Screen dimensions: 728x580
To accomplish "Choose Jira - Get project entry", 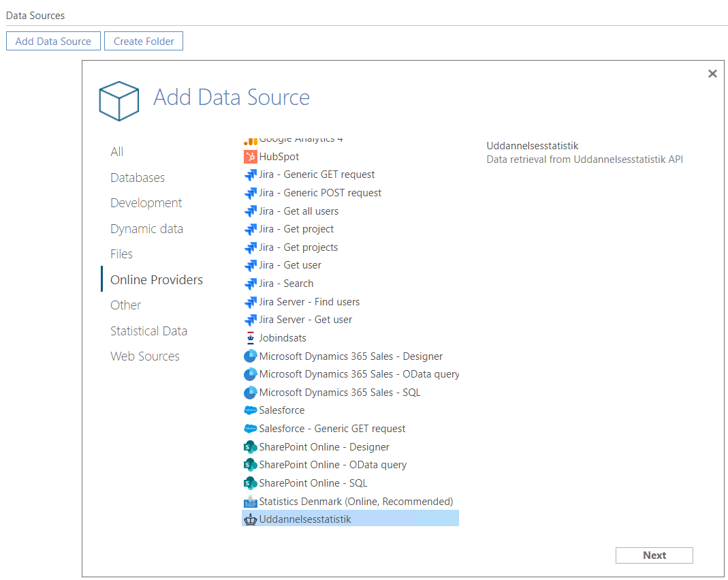I will point(296,229).
